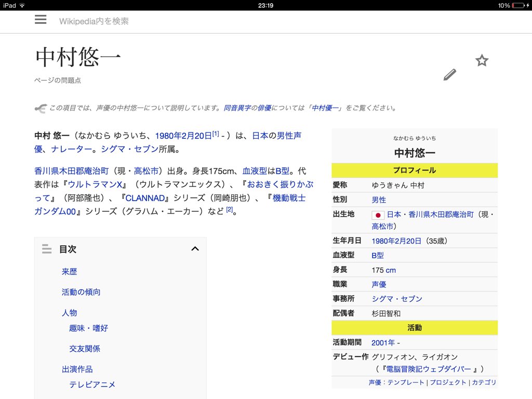Open the 俳優 link in hatnote
Image resolution: width=532 pixels, height=399 pixels.
pyautogui.click(x=264, y=108)
